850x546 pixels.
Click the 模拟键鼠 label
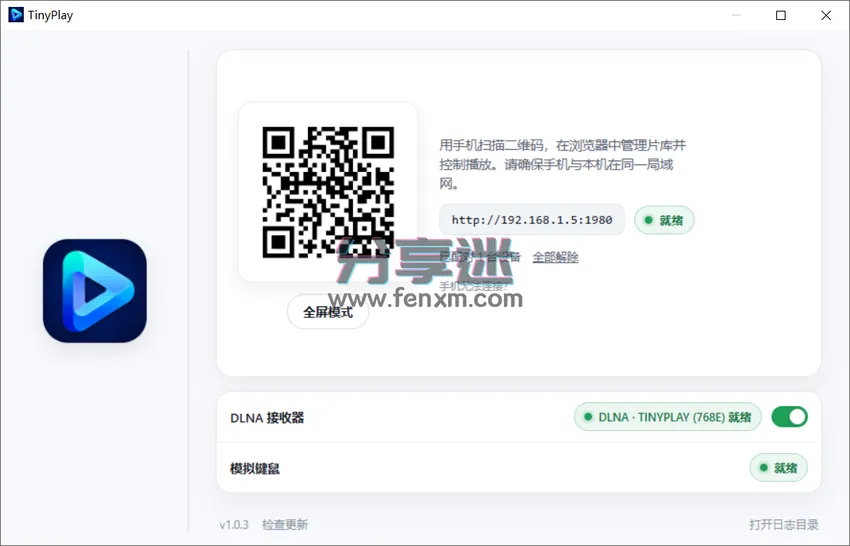(255, 468)
